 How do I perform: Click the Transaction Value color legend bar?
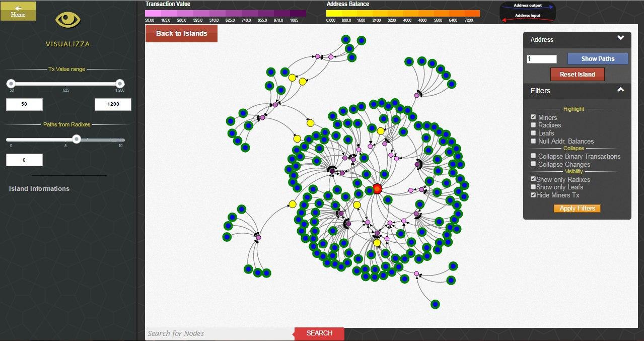tap(226, 13)
